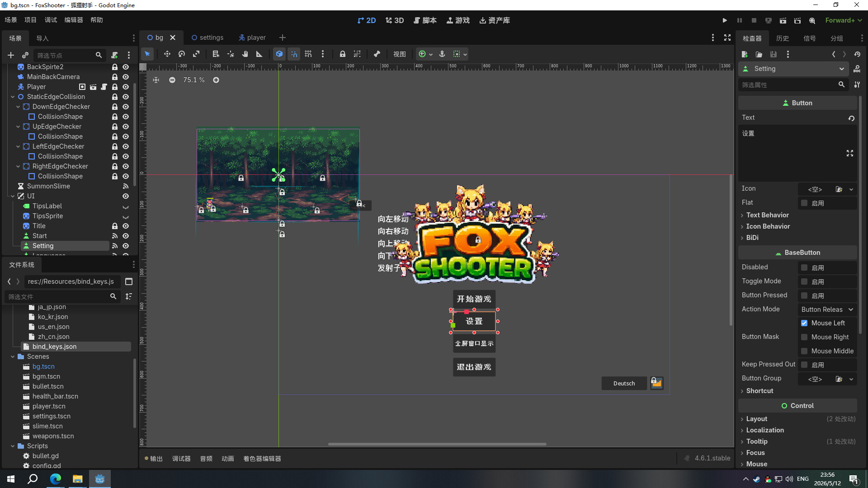Open Microsoft Edge from the taskbar
Screen dimensions: 868x488
pyautogui.click(x=56, y=479)
